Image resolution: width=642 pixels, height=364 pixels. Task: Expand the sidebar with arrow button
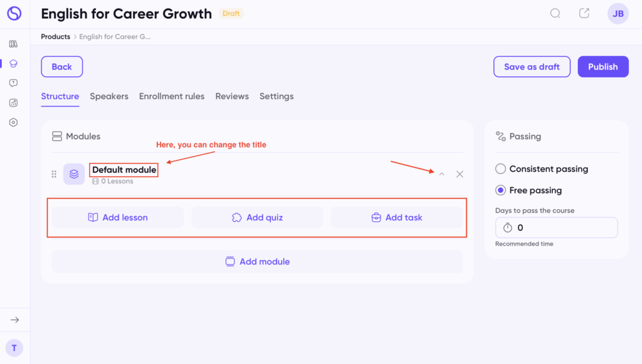click(15, 320)
